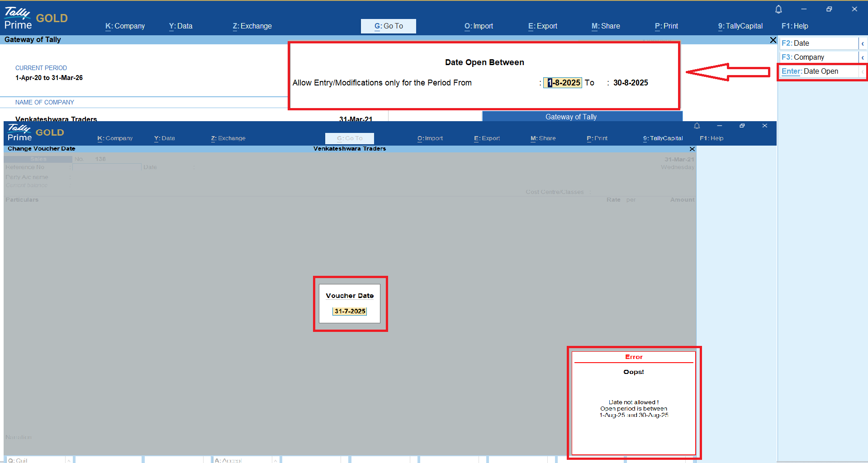
Task: Click the bell icon in inner Tally window
Action: (697, 126)
